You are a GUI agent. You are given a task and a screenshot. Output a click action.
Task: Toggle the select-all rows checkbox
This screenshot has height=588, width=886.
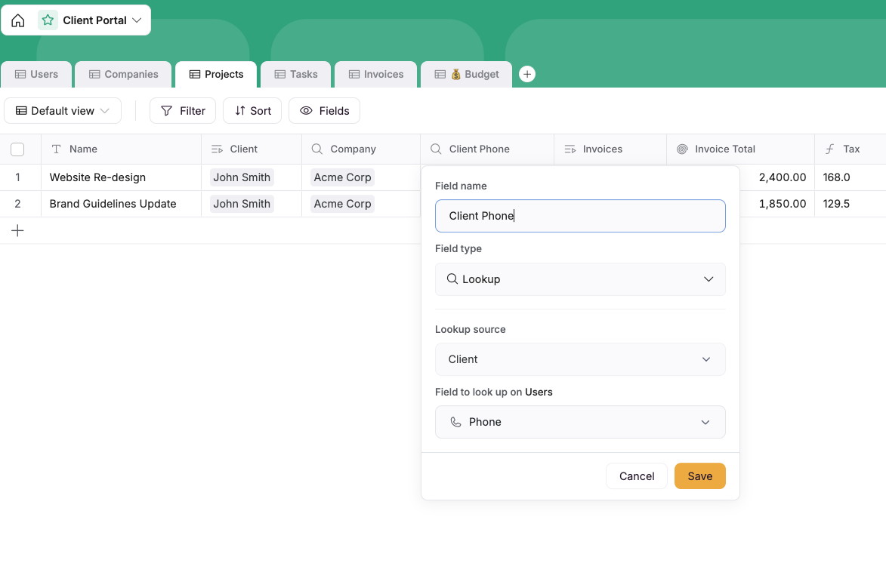17,149
